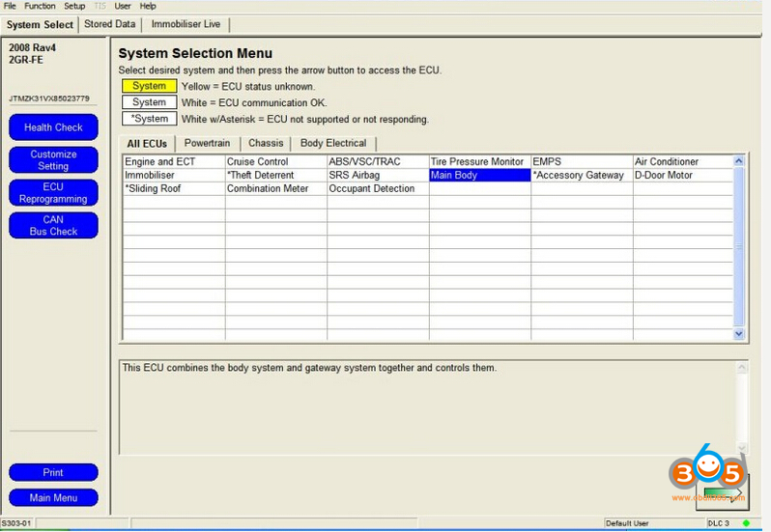Open Customize Setting
The height and width of the screenshot is (532, 771).
[53, 160]
